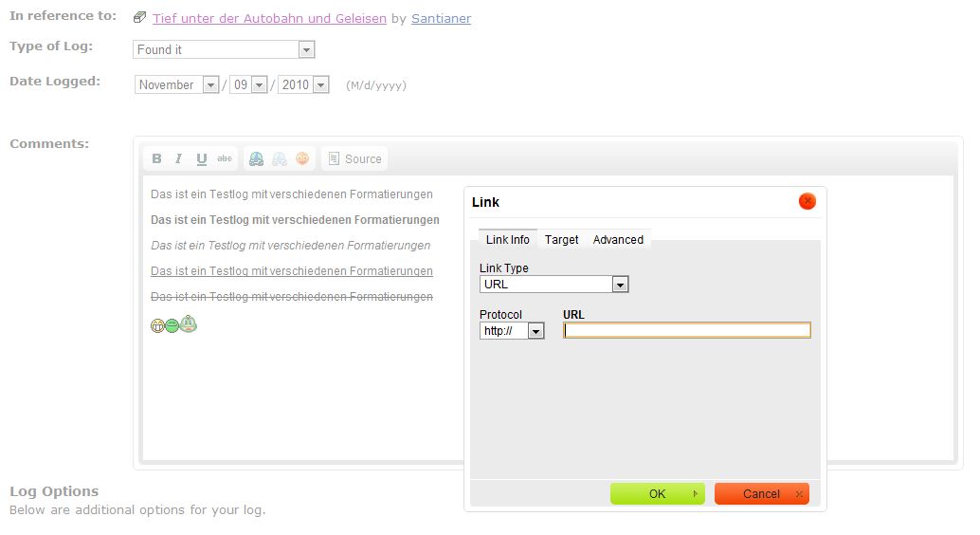This screenshot has height=535, width=980.
Task: Click the cache type icon before the title
Action: click(140, 17)
